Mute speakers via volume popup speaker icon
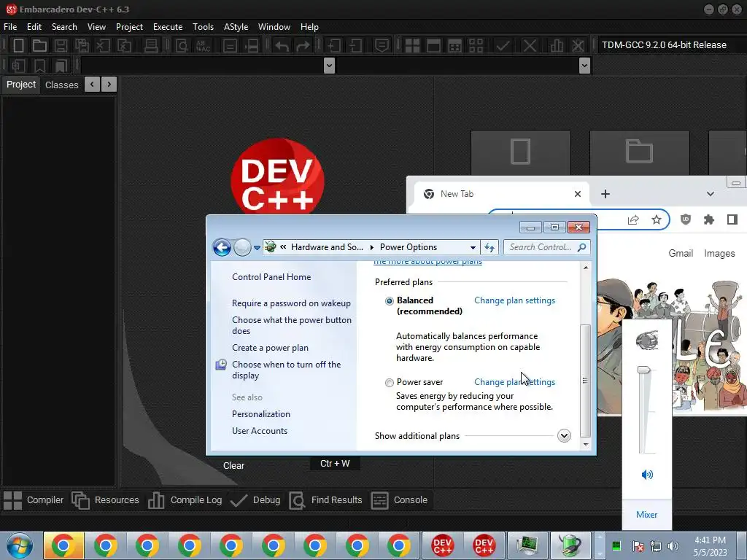The width and height of the screenshot is (747, 560). [647, 474]
